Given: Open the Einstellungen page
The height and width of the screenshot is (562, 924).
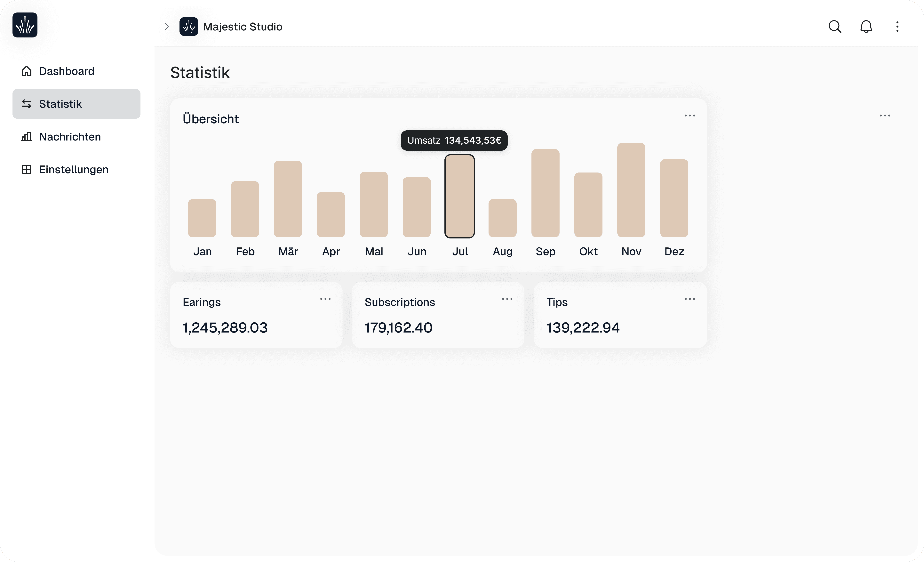Looking at the screenshot, I should click(x=74, y=170).
